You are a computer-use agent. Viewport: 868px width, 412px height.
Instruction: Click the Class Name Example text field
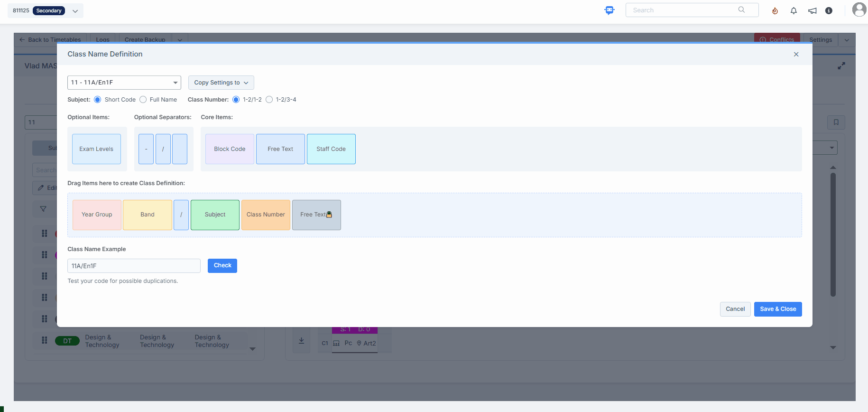click(134, 266)
